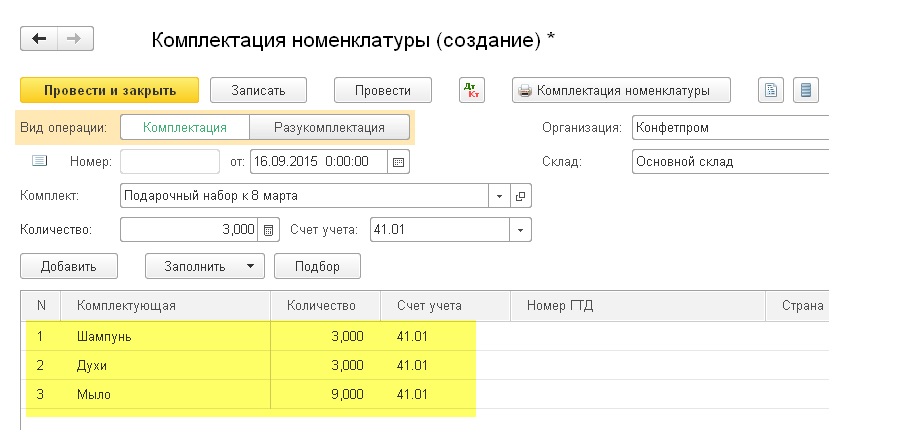The height and width of the screenshot is (439, 903).
Task: Go back with the left arrow button
Action: (x=39, y=39)
